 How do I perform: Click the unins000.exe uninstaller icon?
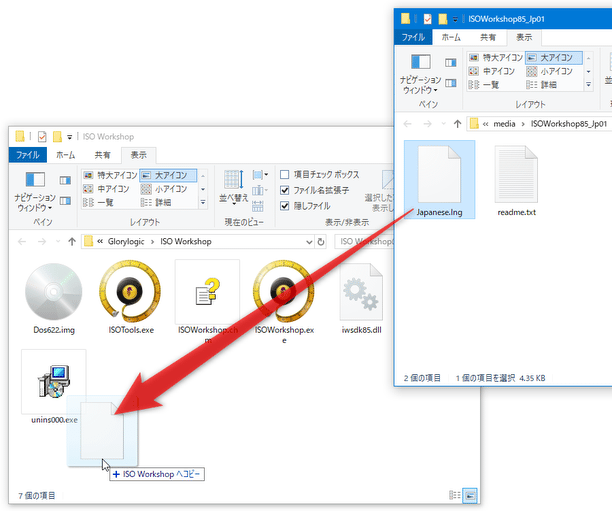53,387
